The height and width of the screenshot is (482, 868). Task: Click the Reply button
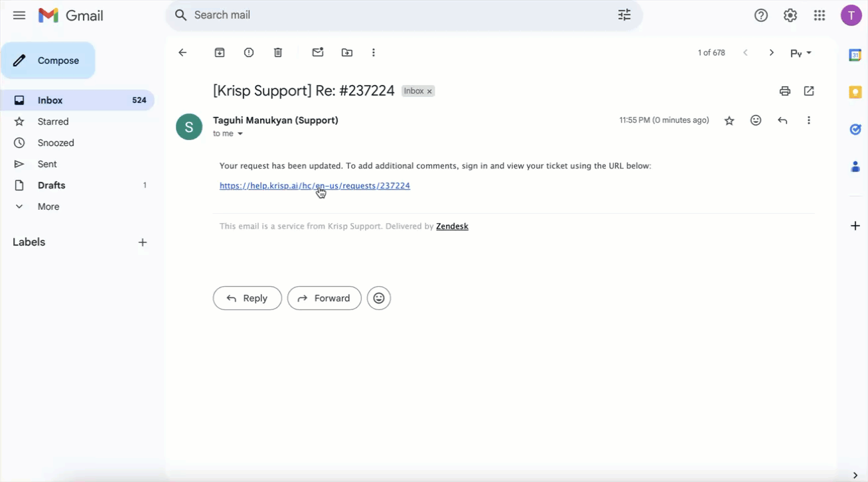pos(248,298)
